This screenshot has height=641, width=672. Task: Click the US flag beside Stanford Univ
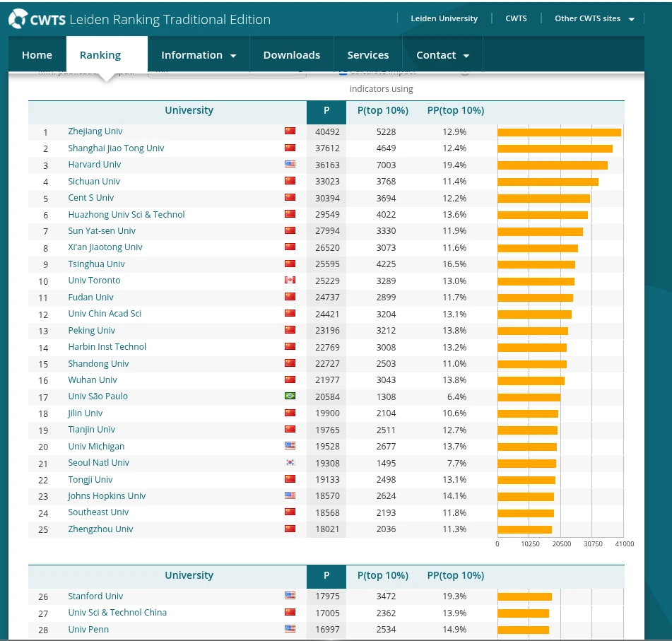pos(290,596)
